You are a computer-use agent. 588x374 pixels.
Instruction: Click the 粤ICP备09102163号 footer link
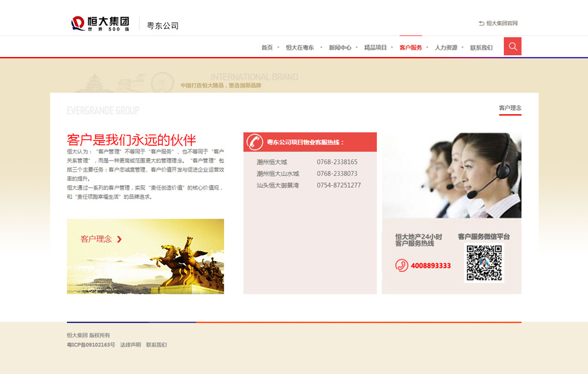[91, 345]
